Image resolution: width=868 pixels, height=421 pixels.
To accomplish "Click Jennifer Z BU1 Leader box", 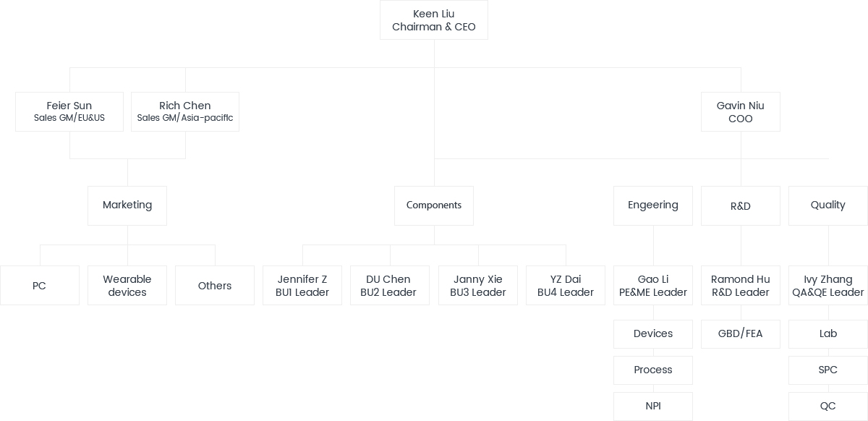I will 302,285.
